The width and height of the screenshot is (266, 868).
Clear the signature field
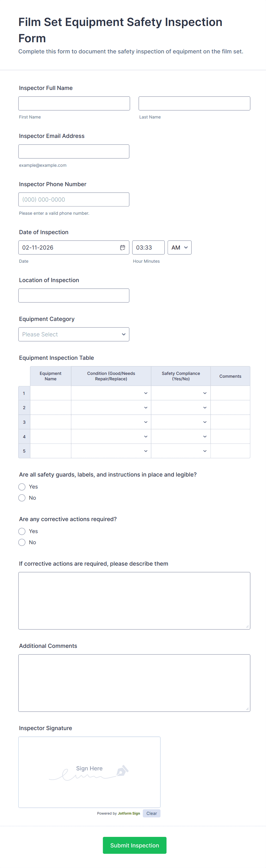click(151, 813)
